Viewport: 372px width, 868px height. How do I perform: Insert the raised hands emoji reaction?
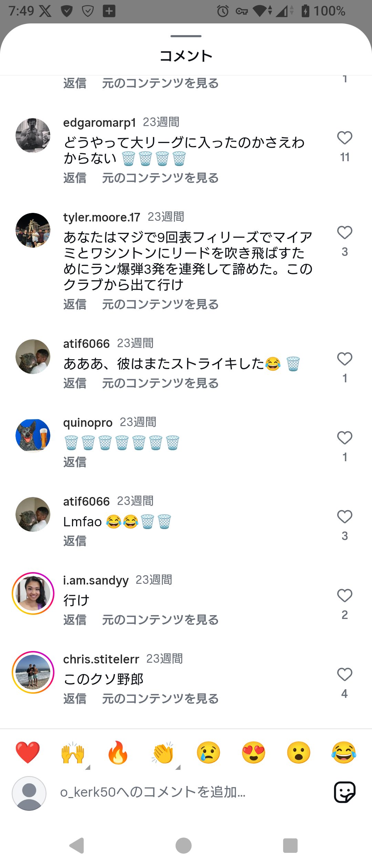pyautogui.click(x=73, y=753)
